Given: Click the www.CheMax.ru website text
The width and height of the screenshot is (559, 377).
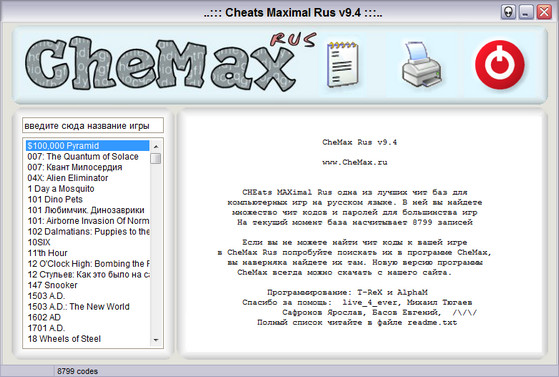Looking at the screenshot, I should [354, 162].
